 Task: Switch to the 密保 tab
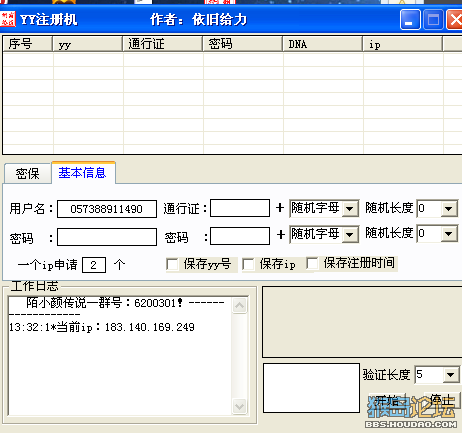pos(28,173)
